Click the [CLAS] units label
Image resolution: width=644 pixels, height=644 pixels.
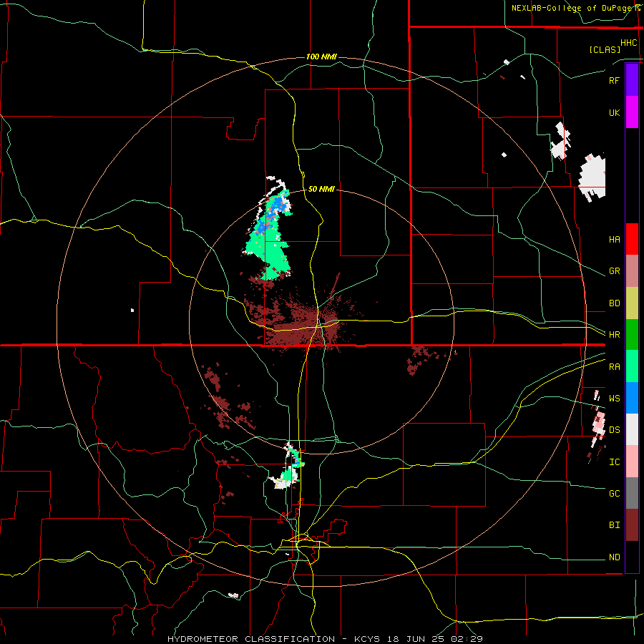(x=605, y=49)
